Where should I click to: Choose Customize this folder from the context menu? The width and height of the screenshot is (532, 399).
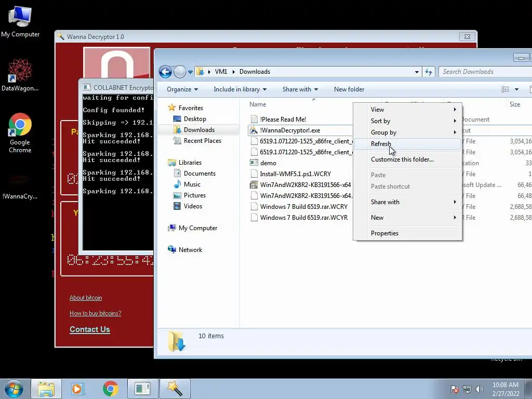pyautogui.click(x=407, y=159)
